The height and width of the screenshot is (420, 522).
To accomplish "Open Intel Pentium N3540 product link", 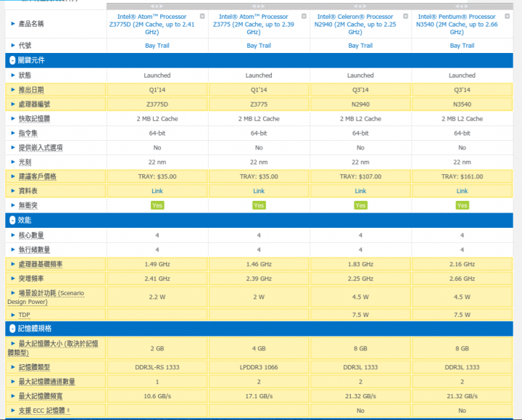I will click(x=457, y=25).
